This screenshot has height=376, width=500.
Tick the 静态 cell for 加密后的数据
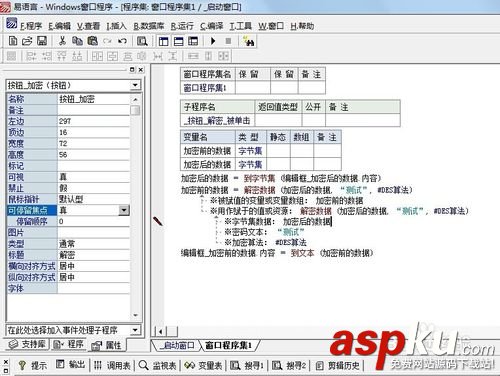(278, 164)
